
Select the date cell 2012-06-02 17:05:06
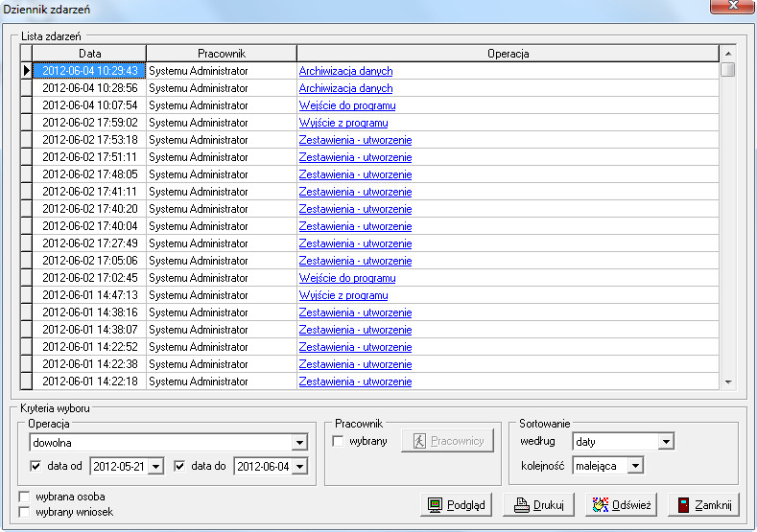click(89, 261)
